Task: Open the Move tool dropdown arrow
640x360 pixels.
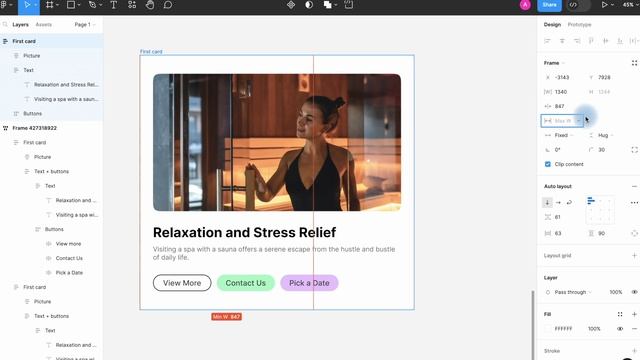Action: pyautogui.click(x=36, y=5)
